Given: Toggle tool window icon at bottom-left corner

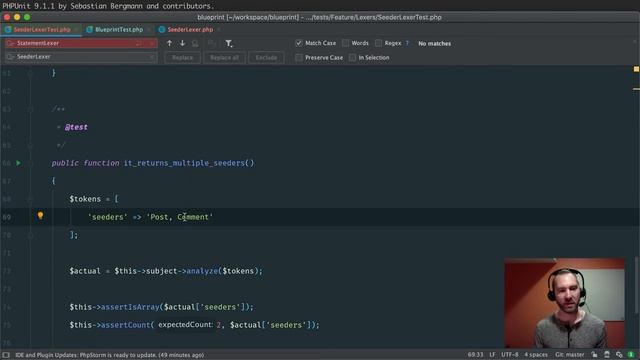Looking at the screenshot, I should pyautogui.click(x=6, y=355).
